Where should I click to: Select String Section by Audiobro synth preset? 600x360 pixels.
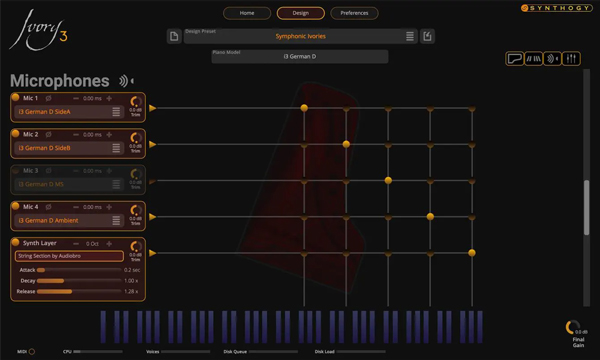69,256
